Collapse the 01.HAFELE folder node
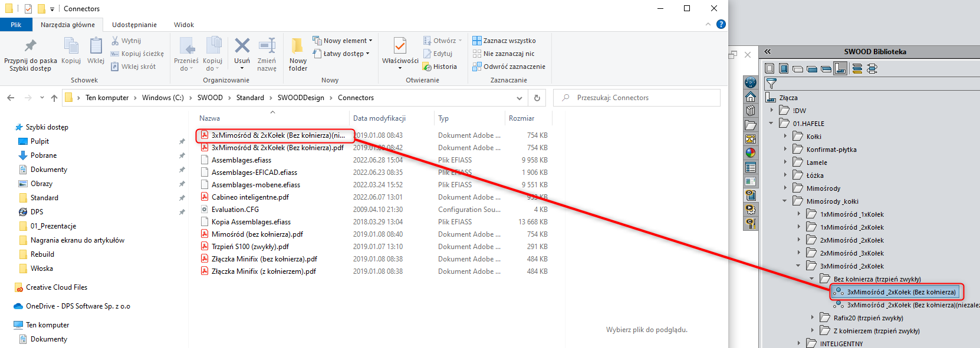This screenshot has width=980, height=348. pyautogui.click(x=771, y=124)
